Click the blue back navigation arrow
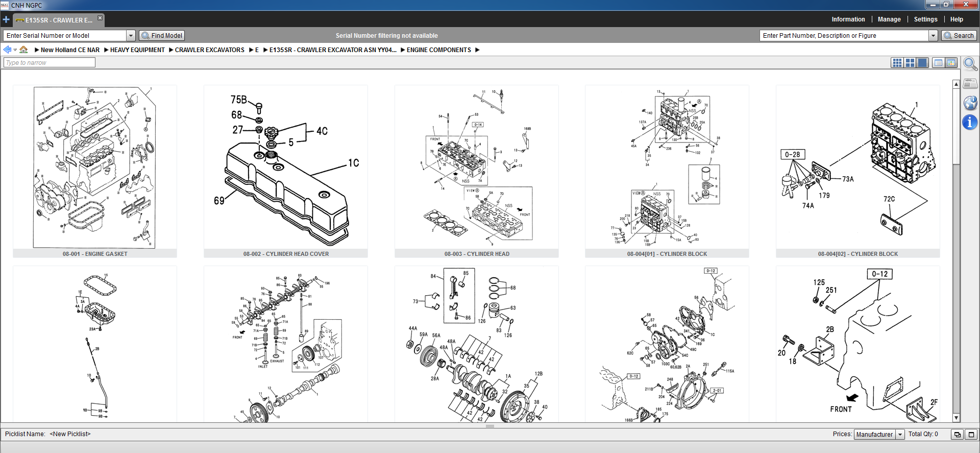 pyautogui.click(x=7, y=50)
